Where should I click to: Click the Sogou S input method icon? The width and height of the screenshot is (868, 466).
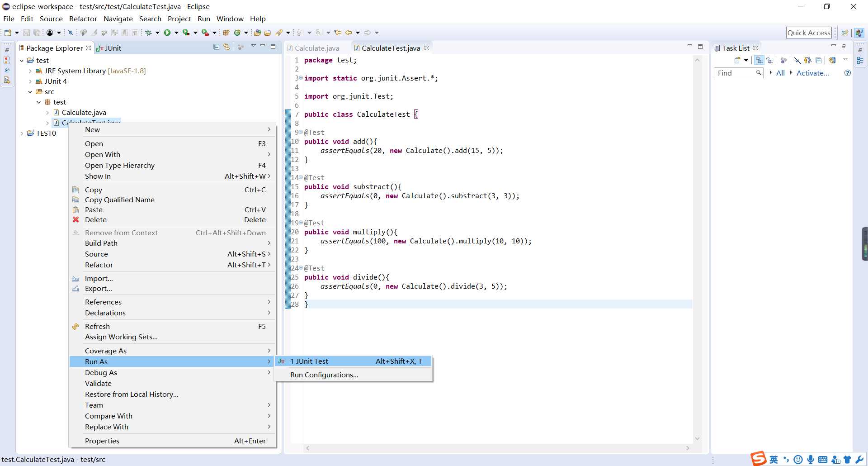point(759,458)
